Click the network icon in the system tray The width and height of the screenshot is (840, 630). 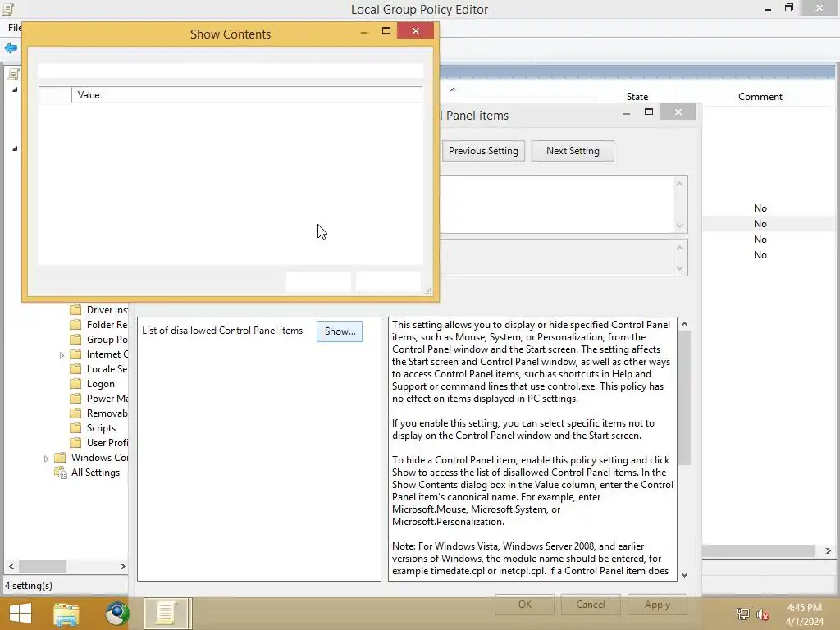[x=742, y=614]
